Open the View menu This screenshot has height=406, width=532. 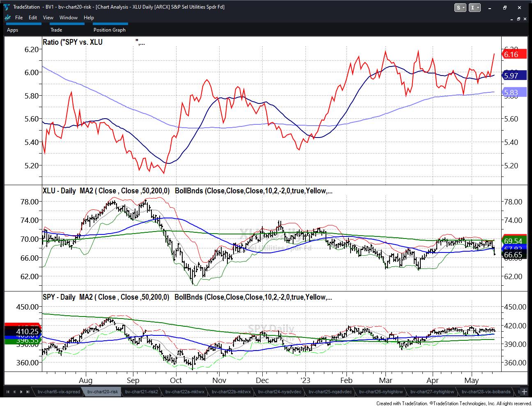click(x=48, y=18)
